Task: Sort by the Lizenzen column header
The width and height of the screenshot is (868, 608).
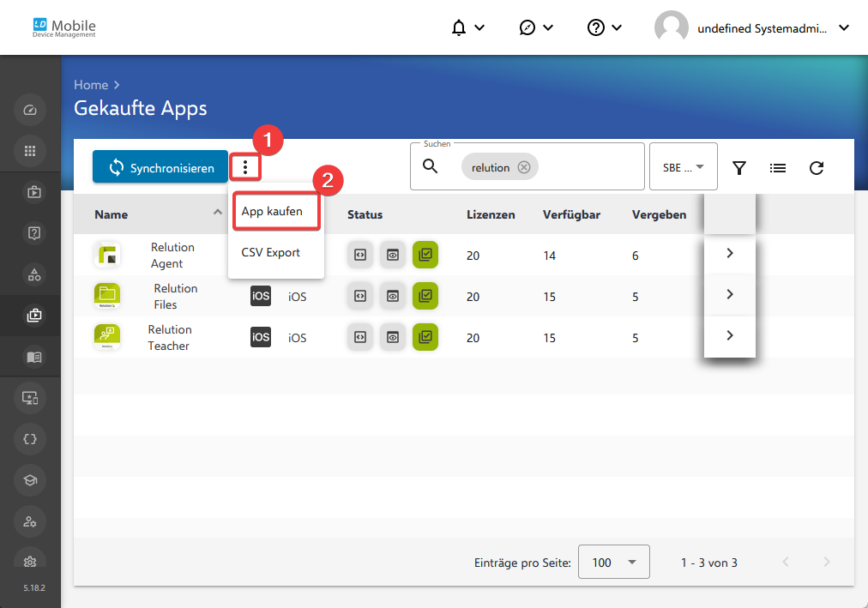Action: pyautogui.click(x=491, y=214)
